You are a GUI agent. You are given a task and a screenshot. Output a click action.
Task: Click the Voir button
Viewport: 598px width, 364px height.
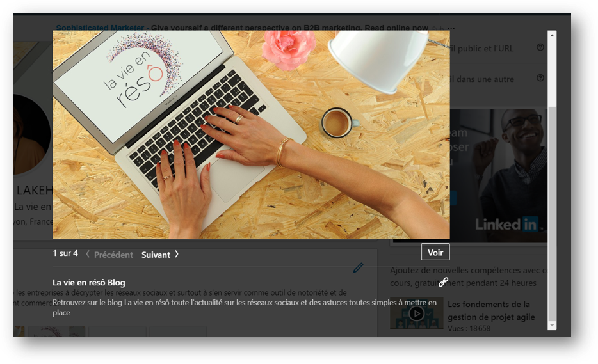point(435,252)
